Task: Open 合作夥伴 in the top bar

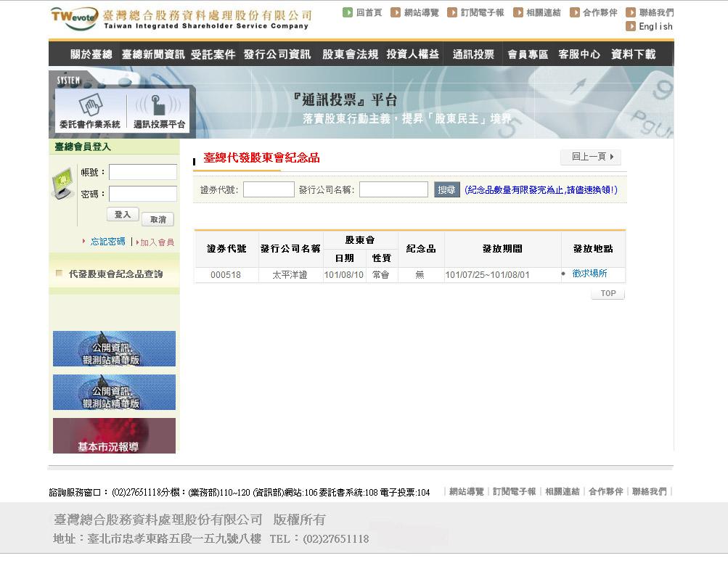Action: [594, 12]
